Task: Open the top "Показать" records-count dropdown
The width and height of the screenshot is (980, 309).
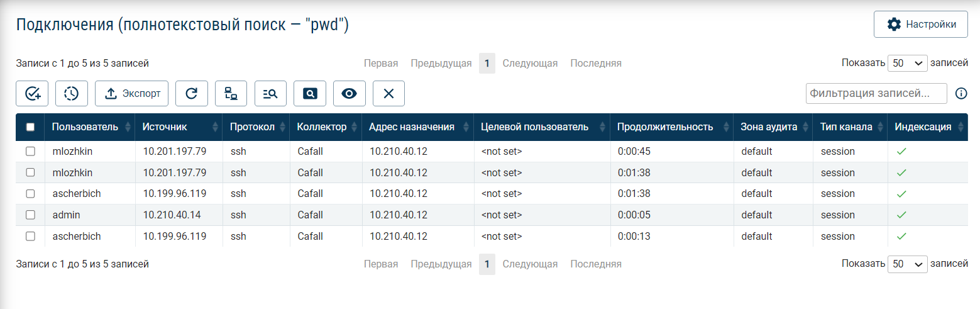Action: pos(907,63)
